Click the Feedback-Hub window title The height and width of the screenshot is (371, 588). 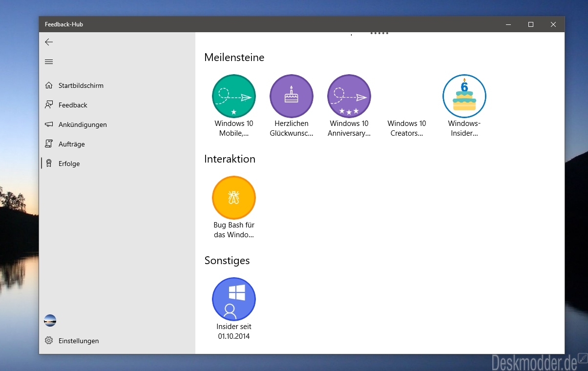(x=64, y=24)
